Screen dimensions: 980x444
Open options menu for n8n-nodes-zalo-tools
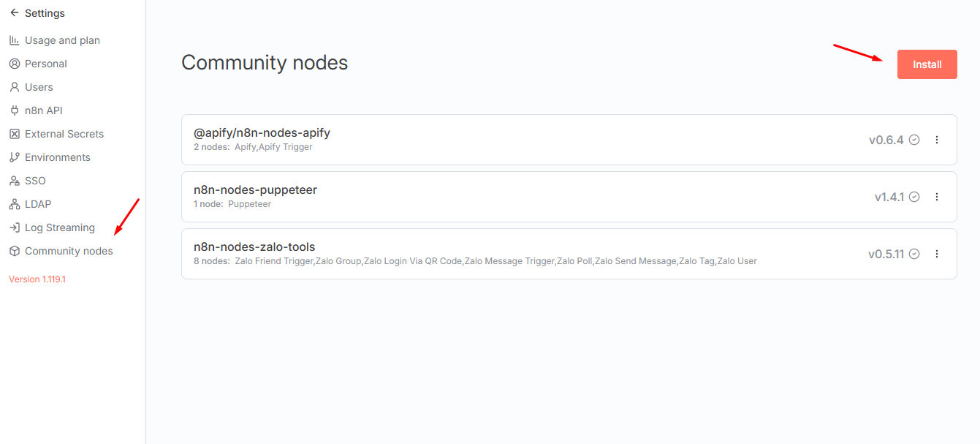coord(937,254)
